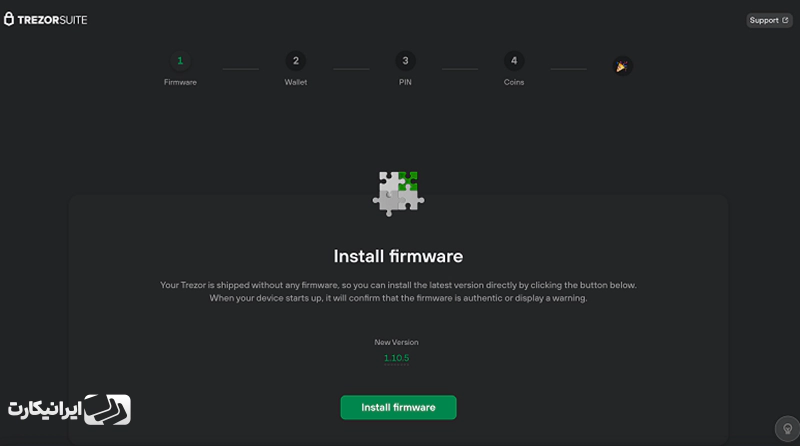
Task: Click the TREZORSUITE title text
Action: [52, 20]
